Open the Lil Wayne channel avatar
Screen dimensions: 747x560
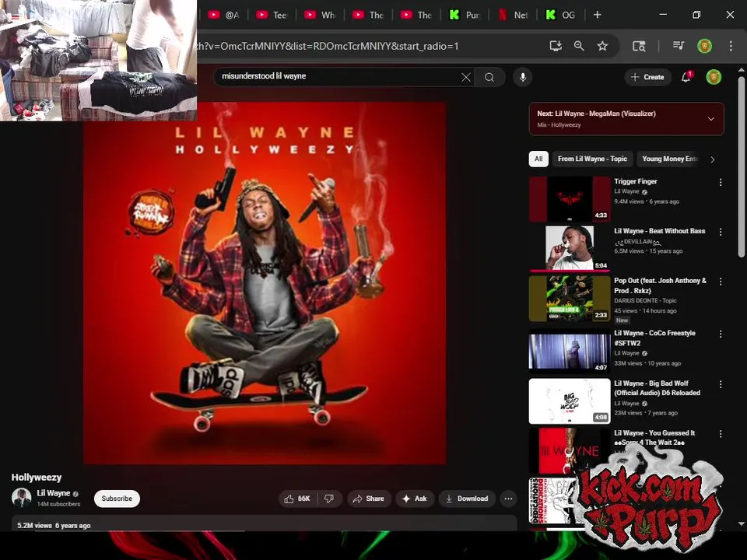pyautogui.click(x=22, y=498)
